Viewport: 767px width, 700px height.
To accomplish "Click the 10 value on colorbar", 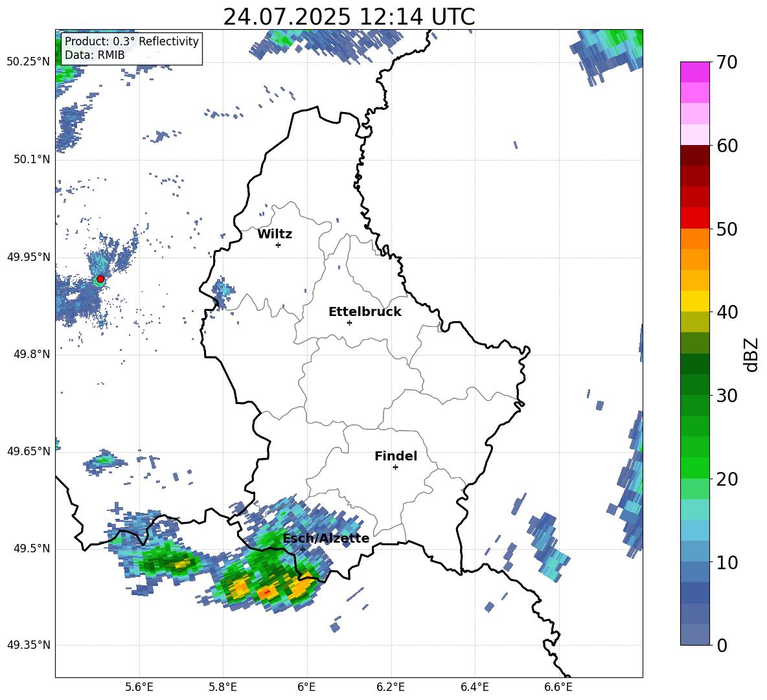I will coord(727,562).
